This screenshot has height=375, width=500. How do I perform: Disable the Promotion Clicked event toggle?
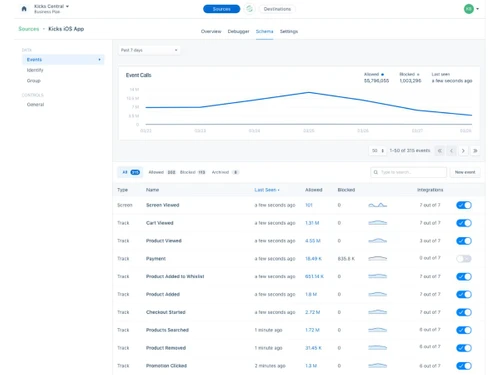click(x=464, y=366)
